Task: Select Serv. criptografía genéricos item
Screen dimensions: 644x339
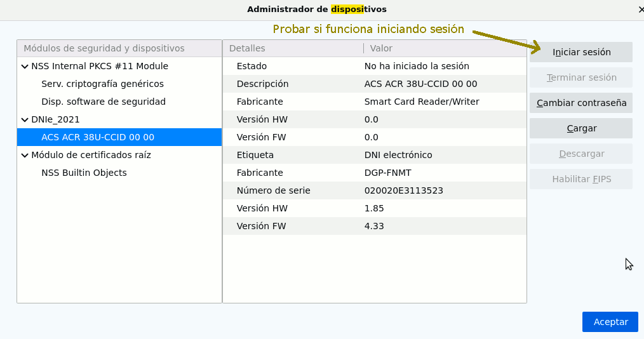Action: point(103,84)
